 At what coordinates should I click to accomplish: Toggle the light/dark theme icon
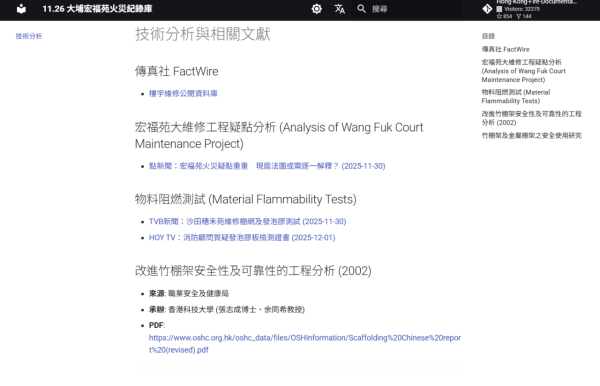tap(316, 9)
